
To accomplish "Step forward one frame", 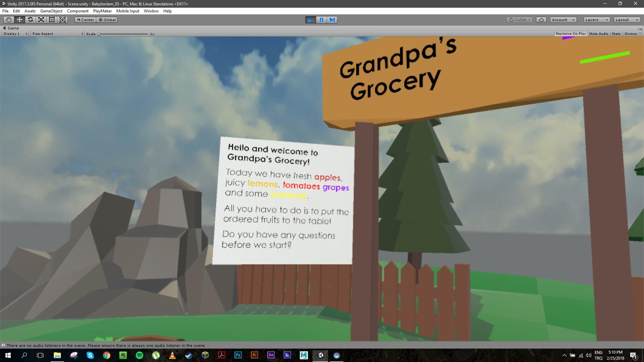I will pos(332,20).
